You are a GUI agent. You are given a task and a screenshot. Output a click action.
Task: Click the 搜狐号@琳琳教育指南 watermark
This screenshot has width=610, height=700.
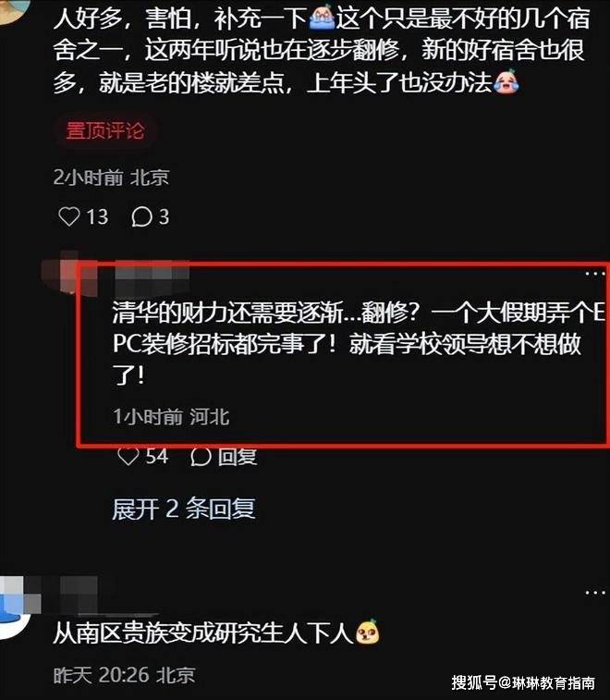coord(523,682)
